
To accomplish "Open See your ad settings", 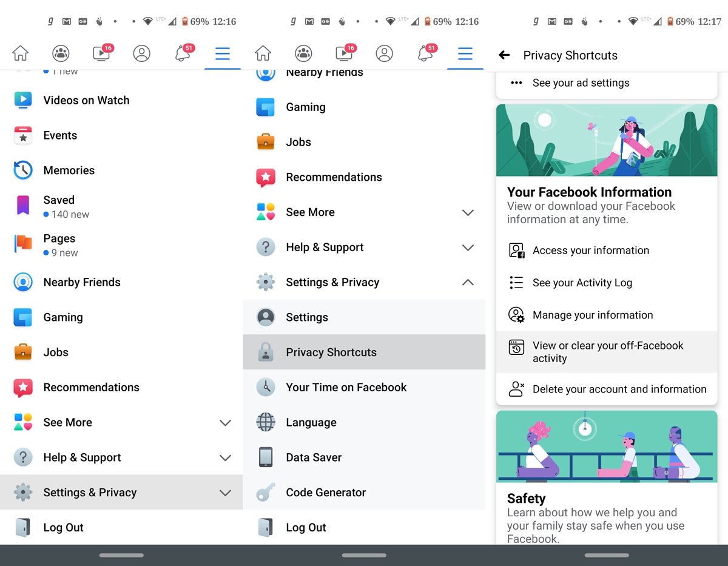I will [607, 83].
